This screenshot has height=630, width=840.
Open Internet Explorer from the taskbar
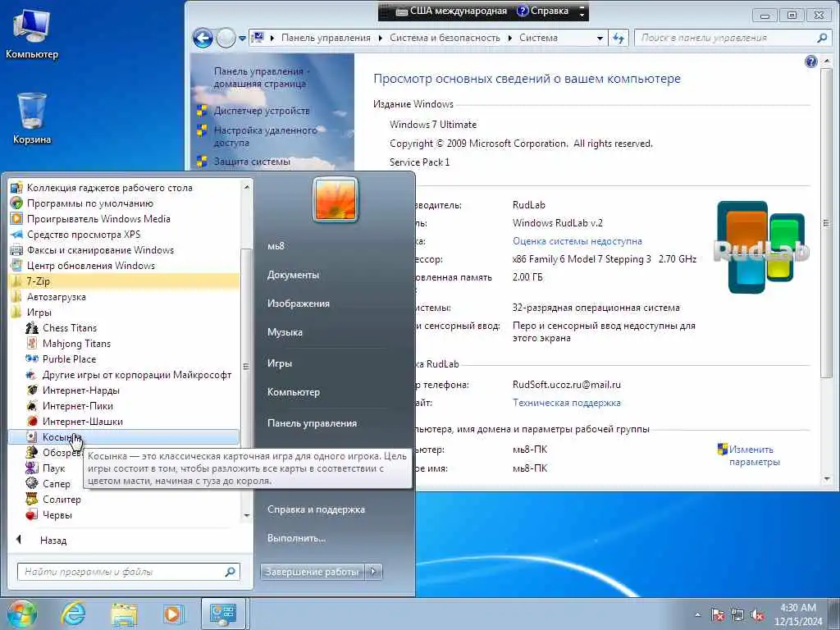pos(73,614)
